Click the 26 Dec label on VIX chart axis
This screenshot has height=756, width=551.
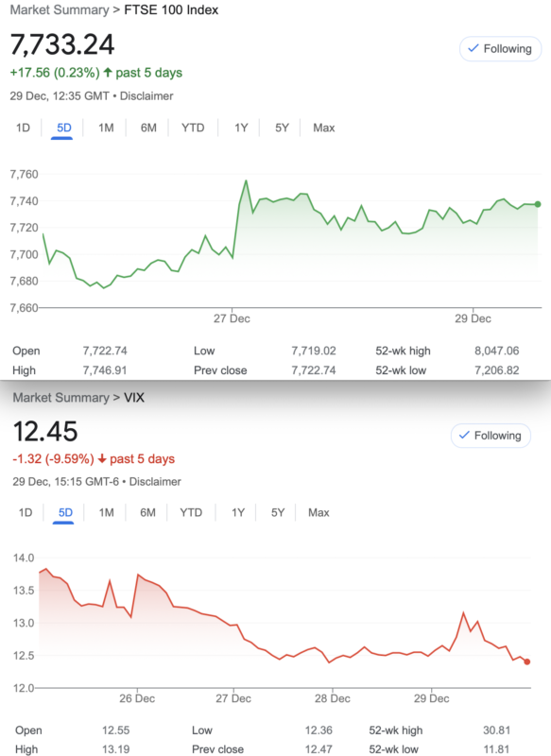point(137,698)
